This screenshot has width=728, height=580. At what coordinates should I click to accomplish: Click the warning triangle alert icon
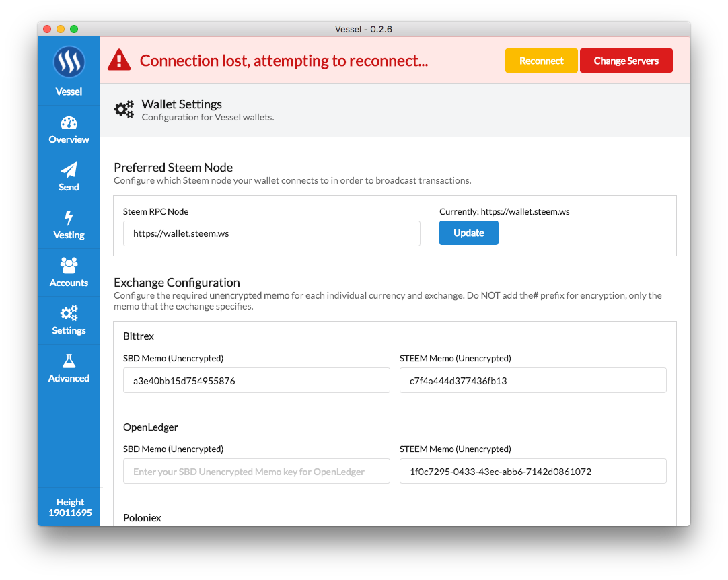119,60
